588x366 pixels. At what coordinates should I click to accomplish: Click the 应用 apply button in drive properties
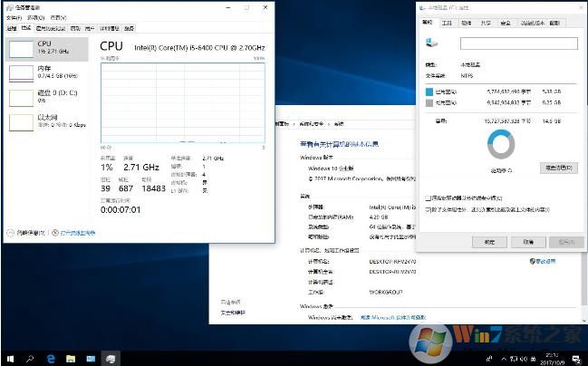click(566, 242)
